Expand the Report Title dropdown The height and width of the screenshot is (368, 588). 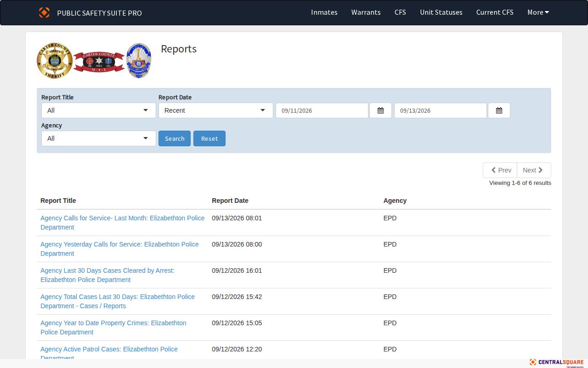pyautogui.click(x=99, y=110)
